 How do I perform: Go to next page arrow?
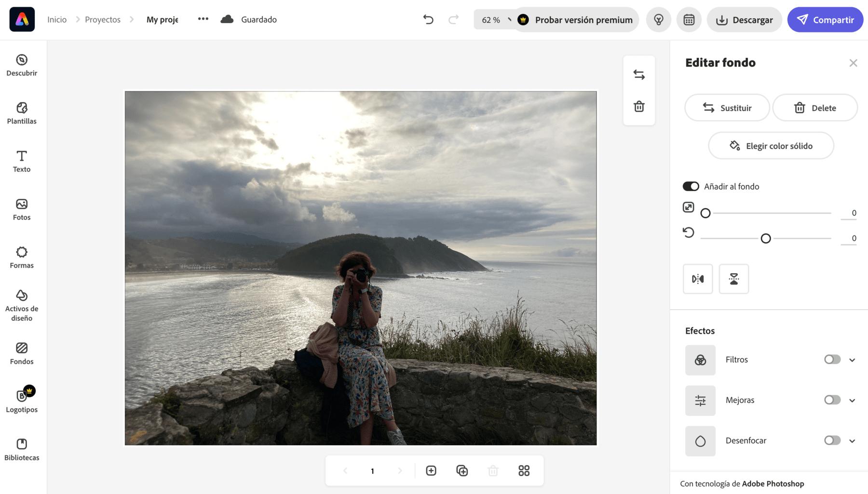(400, 470)
